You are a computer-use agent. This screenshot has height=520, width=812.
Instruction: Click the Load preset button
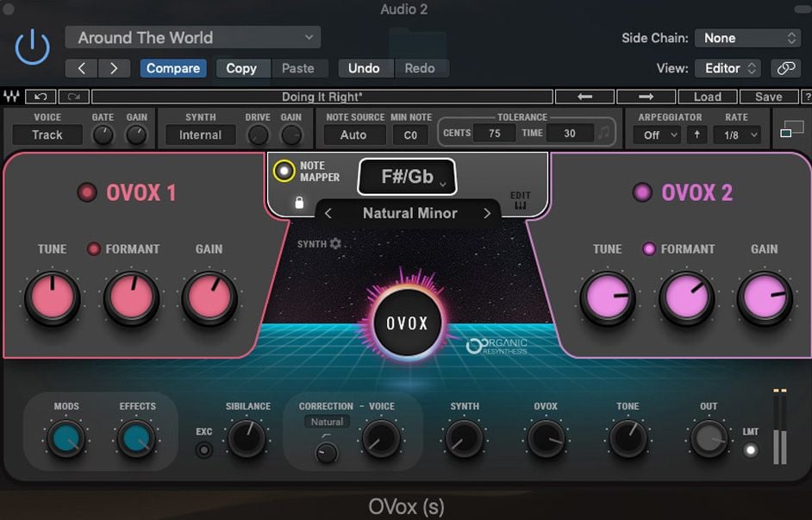pos(707,97)
